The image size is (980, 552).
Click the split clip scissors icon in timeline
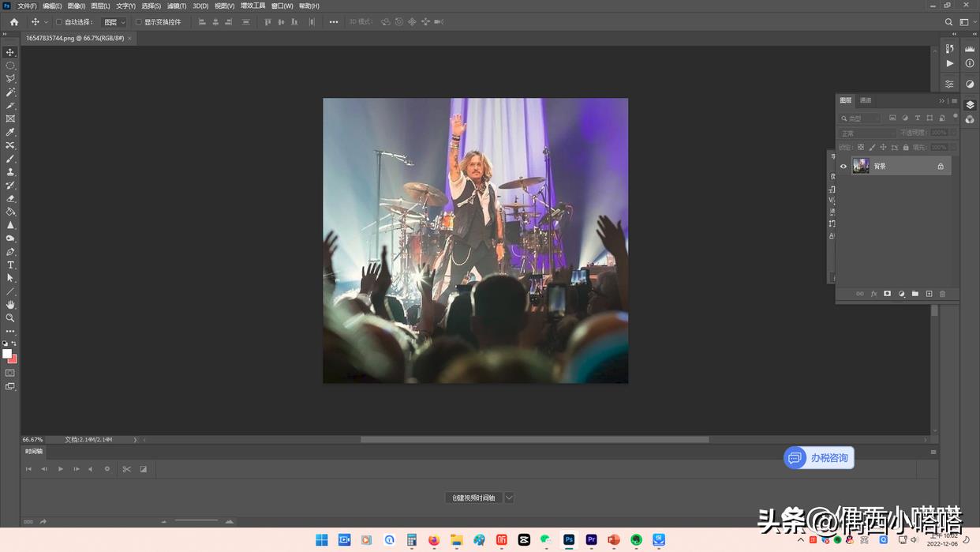pyautogui.click(x=126, y=469)
